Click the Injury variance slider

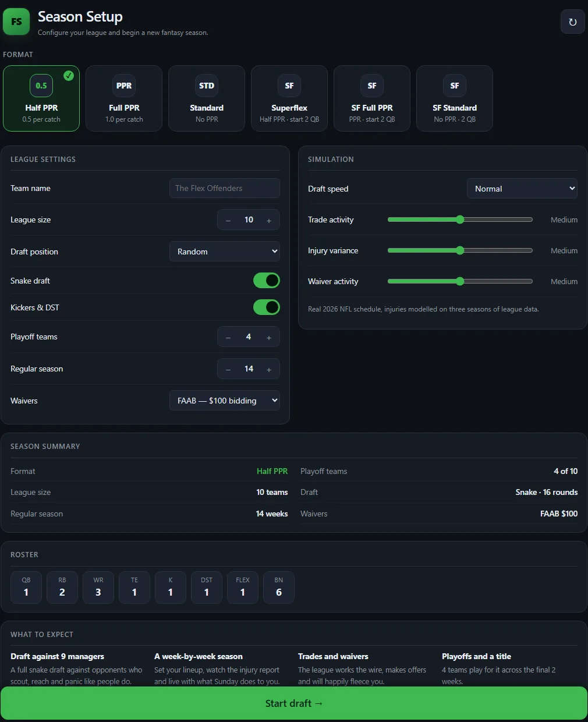click(460, 250)
